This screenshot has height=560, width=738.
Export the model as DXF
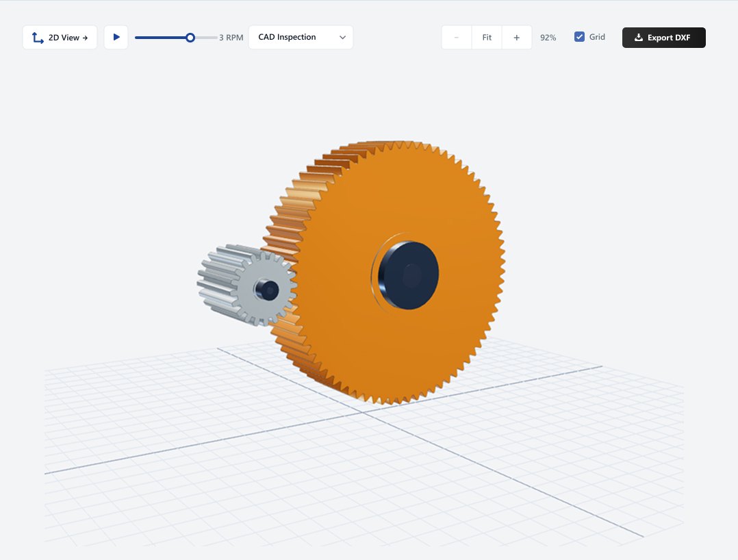[x=663, y=38]
